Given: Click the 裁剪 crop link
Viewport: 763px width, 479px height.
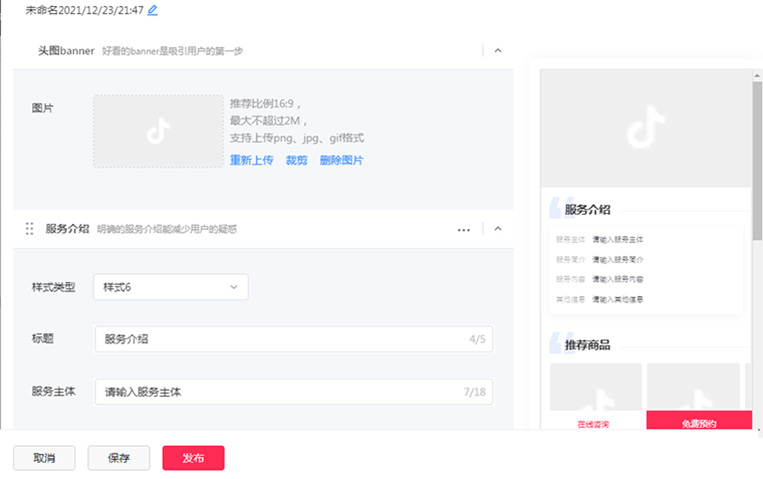Looking at the screenshot, I should pos(296,160).
